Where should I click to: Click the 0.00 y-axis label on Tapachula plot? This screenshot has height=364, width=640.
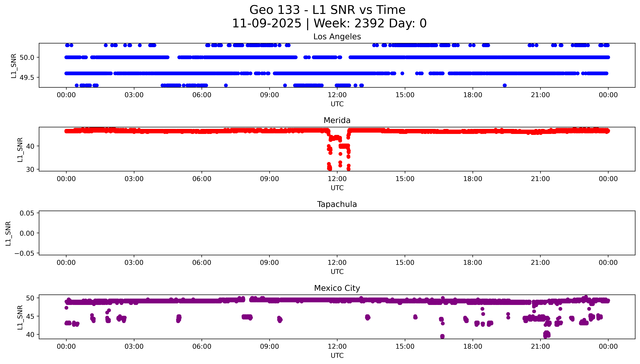click(27, 233)
